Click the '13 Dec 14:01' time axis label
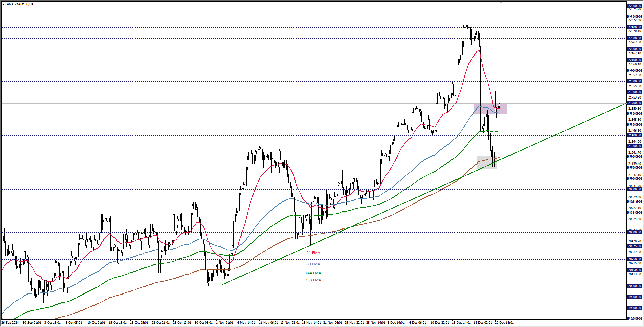The width and height of the screenshot is (644, 327). coord(461,323)
